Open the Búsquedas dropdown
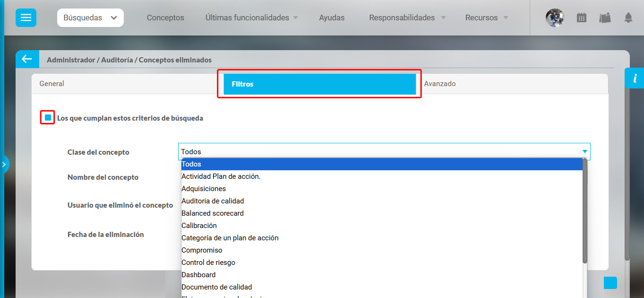 click(90, 17)
